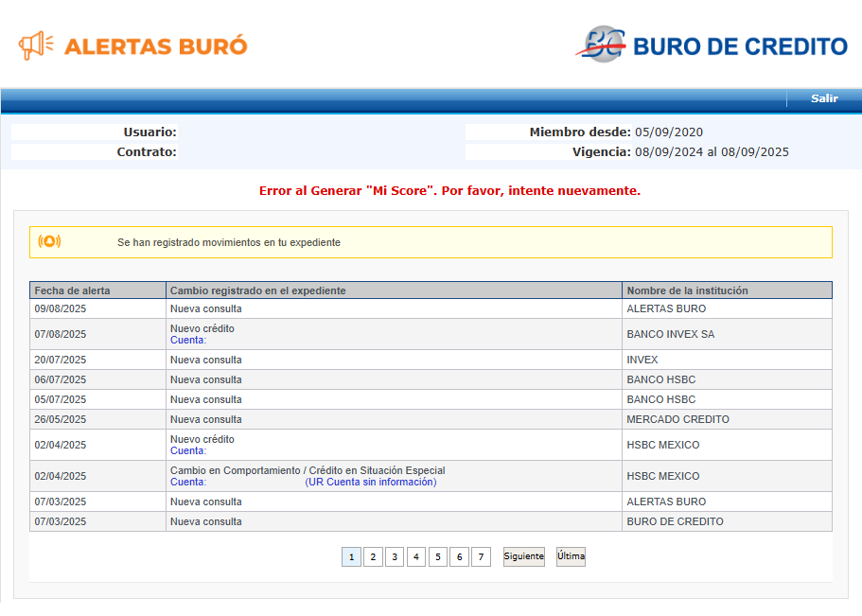This screenshot has height=616, width=862.
Task: Click the Usuario label
Action: click(150, 132)
